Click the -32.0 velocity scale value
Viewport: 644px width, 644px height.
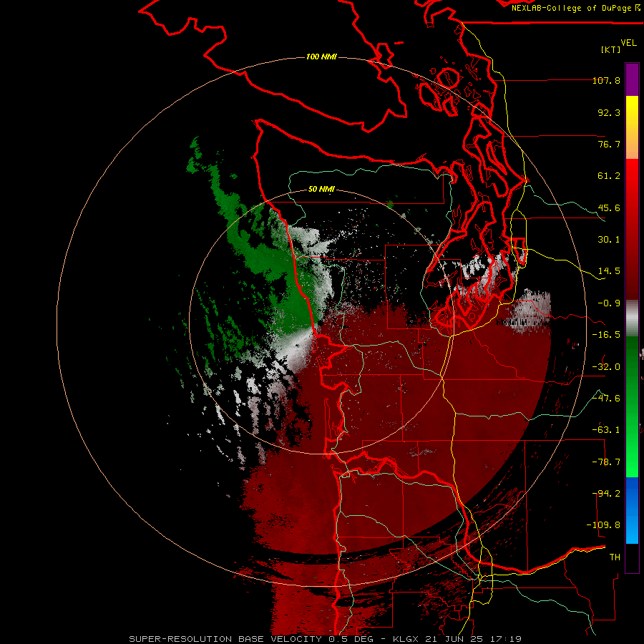click(x=606, y=367)
